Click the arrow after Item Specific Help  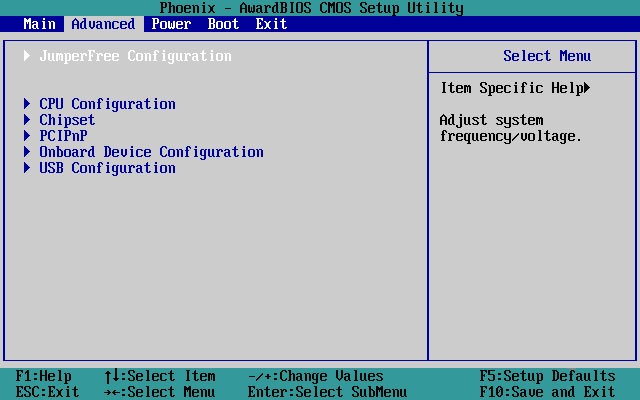point(587,88)
